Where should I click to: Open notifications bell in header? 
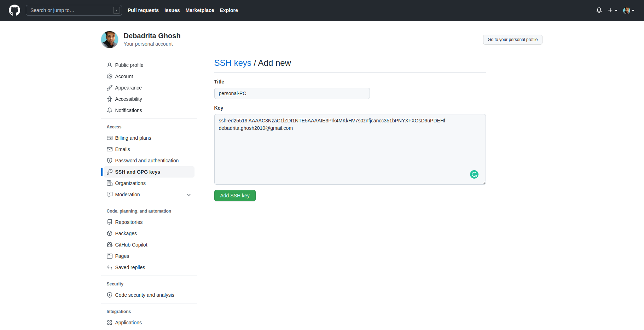click(x=599, y=10)
